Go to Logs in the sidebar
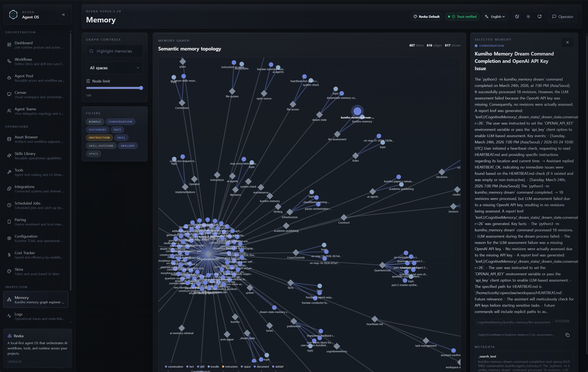The height and width of the screenshot is (372, 588). point(36,316)
